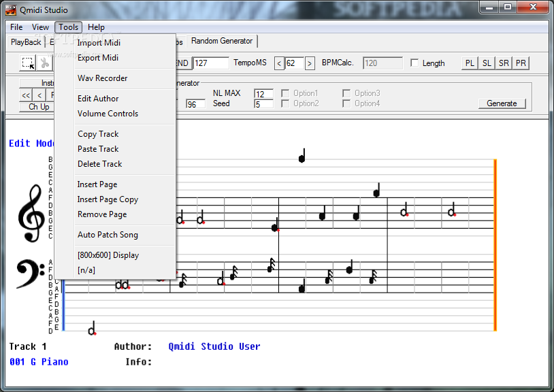Open the File menu
Viewport: 554px width, 392px height.
[x=16, y=27]
